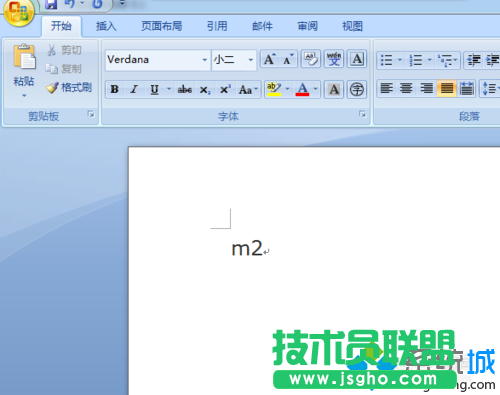Expand numbering style arrow

[430, 60]
